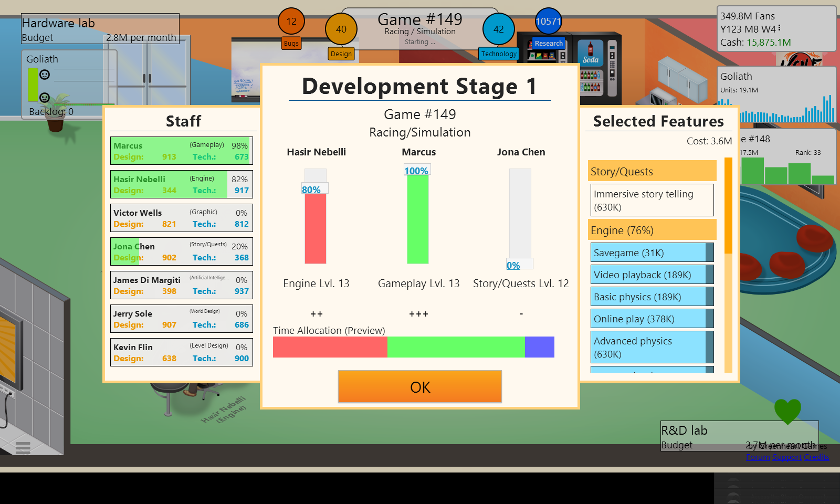
Task: Click the happy smiley face in Goliath panel
Action: coord(45,75)
